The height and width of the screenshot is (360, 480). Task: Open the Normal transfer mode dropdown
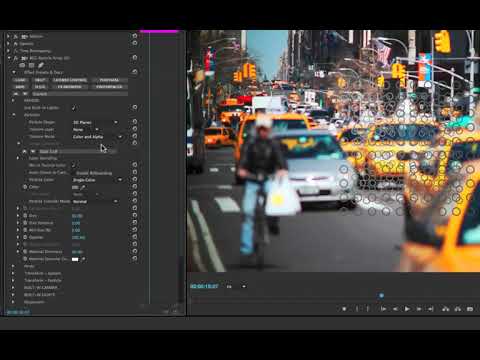tap(95, 201)
